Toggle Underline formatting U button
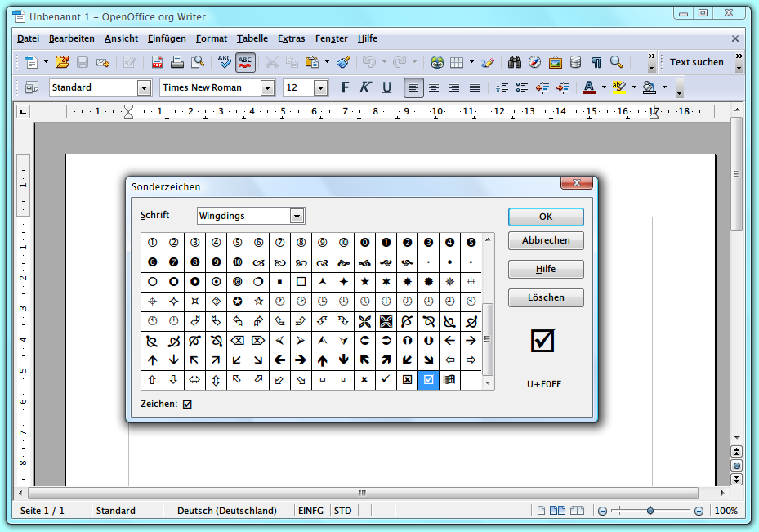The image size is (759, 532). pyautogui.click(x=386, y=87)
